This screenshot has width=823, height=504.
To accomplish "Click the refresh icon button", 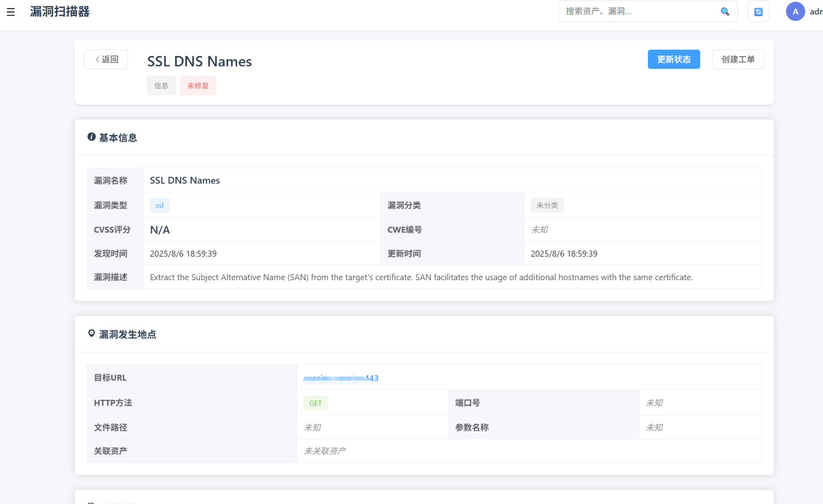I will [x=758, y=12].
